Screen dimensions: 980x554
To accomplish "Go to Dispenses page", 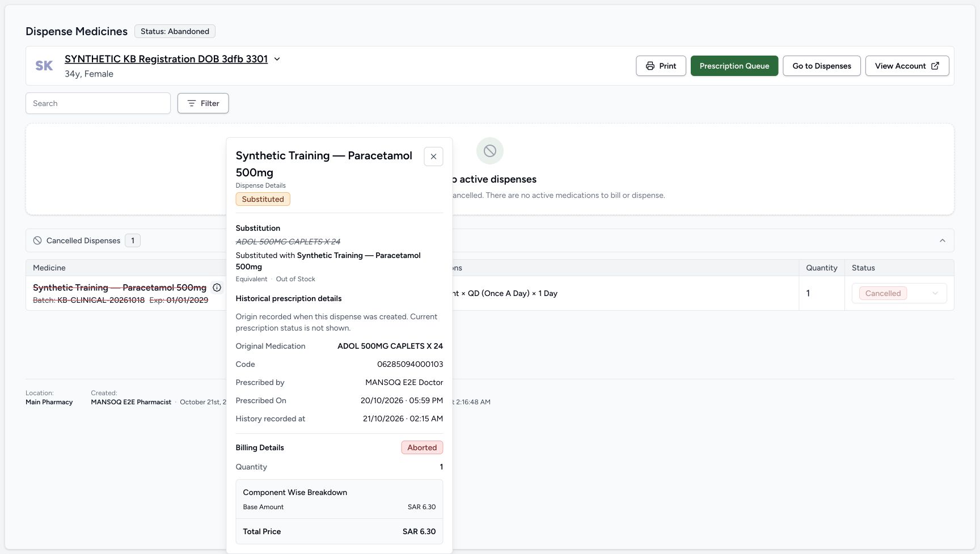I will tap(822, 66).
